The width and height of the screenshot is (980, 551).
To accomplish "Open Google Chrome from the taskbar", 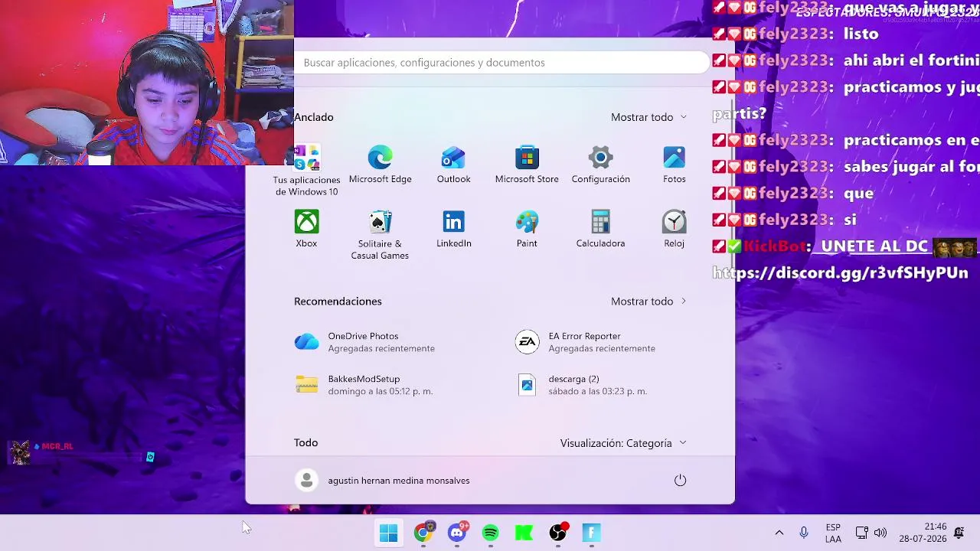I will coord(423,533).
